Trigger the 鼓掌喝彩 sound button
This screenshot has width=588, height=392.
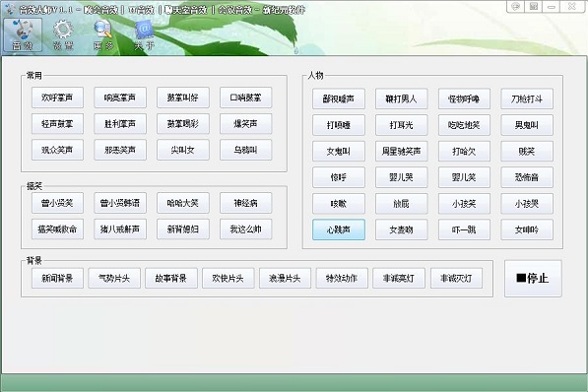coord(183,124)
